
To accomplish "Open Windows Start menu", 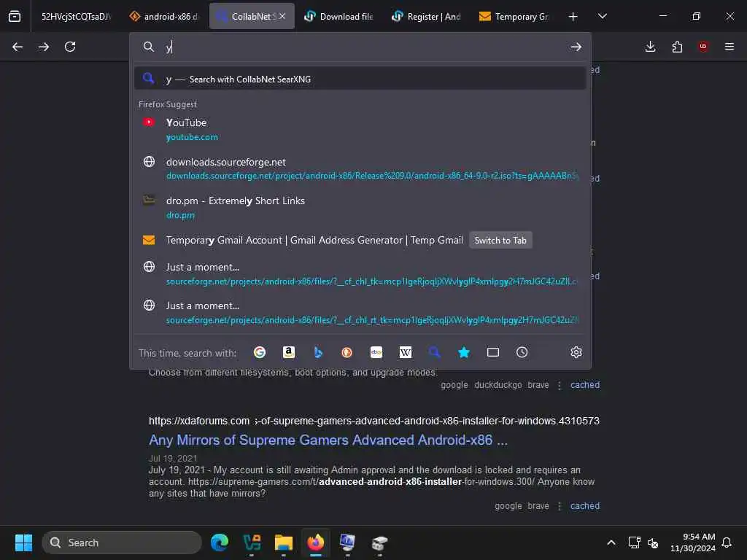I will pyautogui.click(x=23, y=542).
